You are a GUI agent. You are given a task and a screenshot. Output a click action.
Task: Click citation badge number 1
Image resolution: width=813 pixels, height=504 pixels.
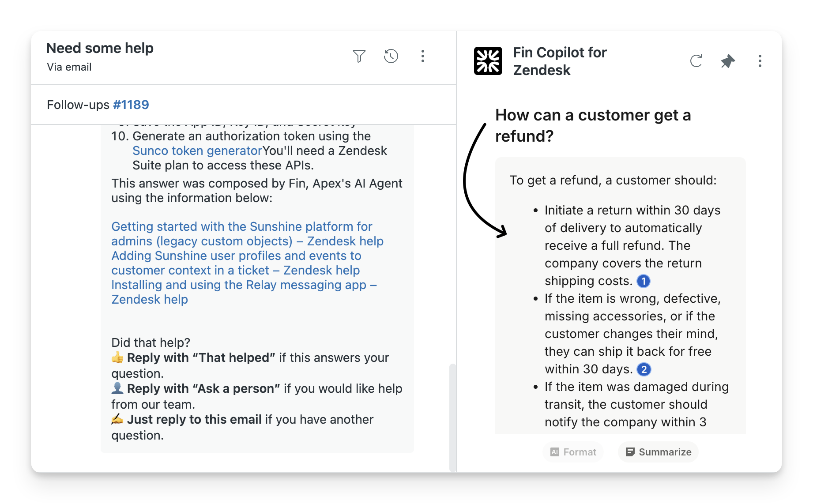[x=644, y=281]
